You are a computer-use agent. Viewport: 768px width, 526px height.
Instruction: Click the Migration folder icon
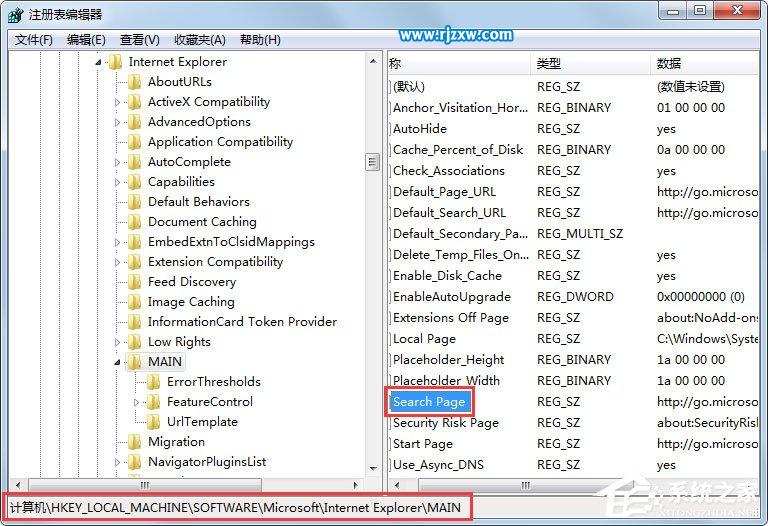coord(134,442)
